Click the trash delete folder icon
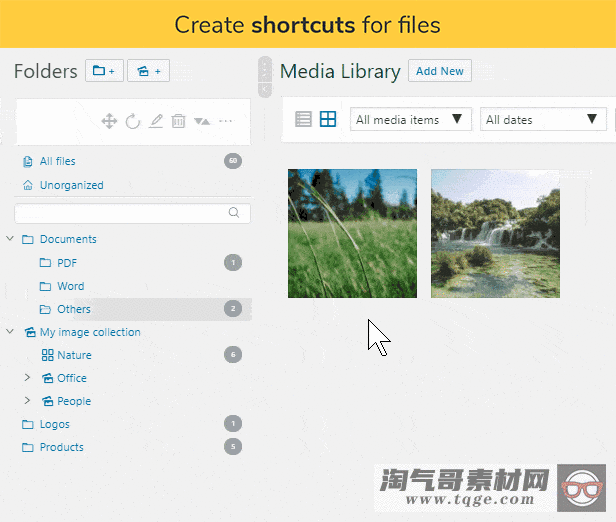Screen dimensions: 616x522 click(178, 121)
